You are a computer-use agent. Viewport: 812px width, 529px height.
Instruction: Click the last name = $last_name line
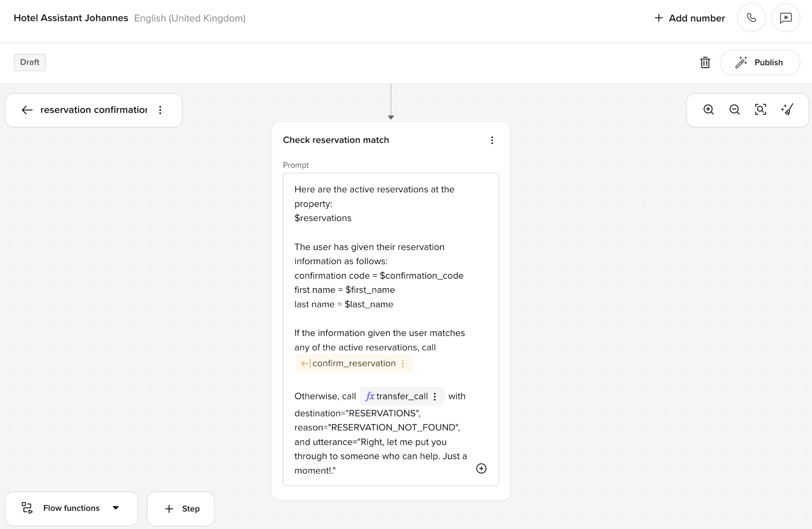coord(344,304)
